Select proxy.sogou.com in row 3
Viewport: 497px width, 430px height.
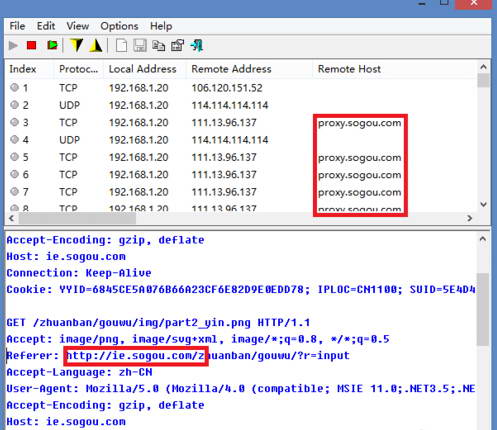(x=359, y=123)
